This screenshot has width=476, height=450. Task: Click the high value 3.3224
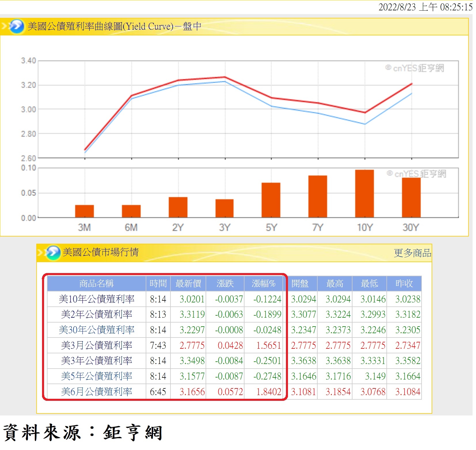pos(338,314)
